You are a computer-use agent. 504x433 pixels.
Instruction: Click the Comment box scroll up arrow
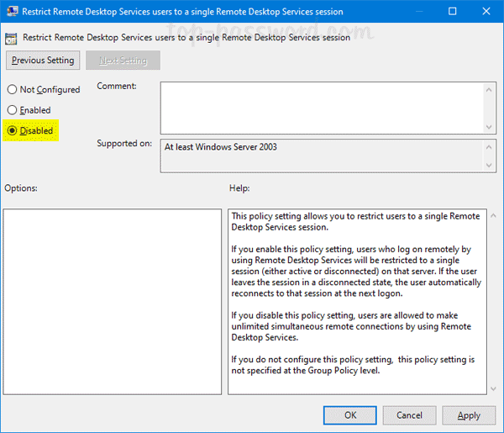tap(490, 87)
